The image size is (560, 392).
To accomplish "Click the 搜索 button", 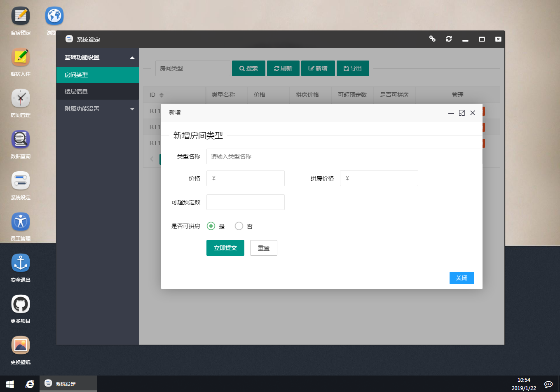I will (x=248, y=68).
